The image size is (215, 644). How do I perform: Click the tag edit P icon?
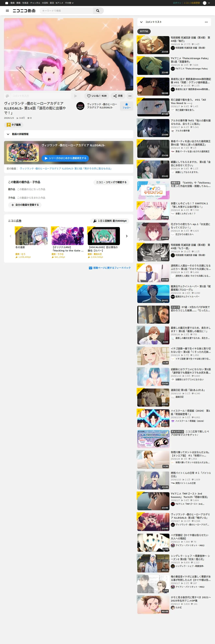(x=9, y=125)
